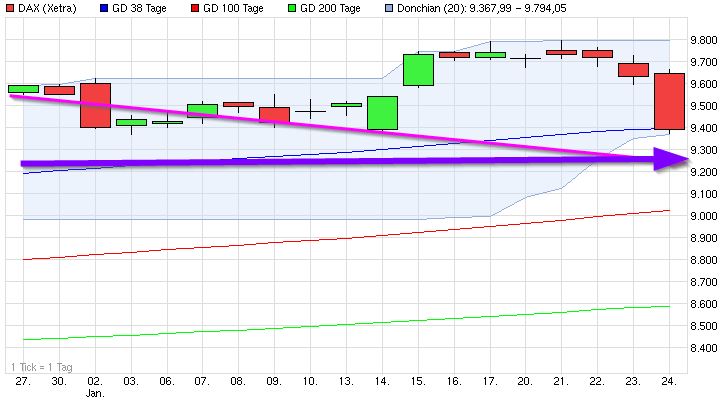Screen dimensions: 721x401
Task: Select the 17. date label on the x-axis
Action: pyautogui.click(x=489, y=381)
